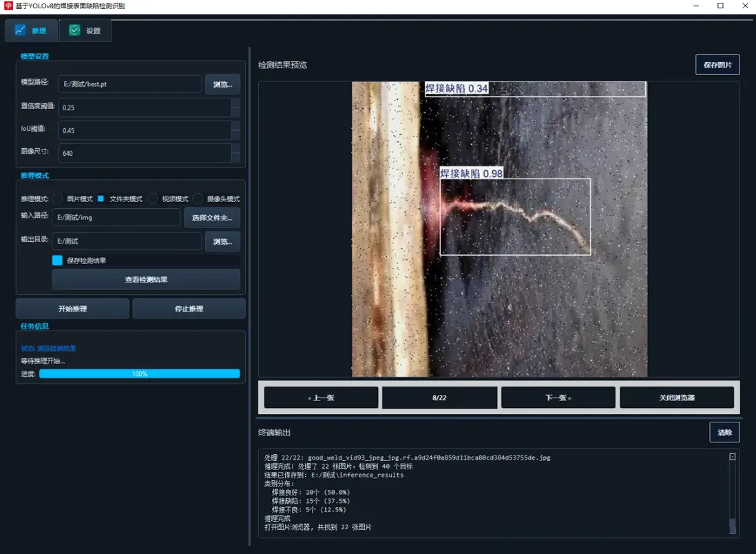Switch to the 设置 tab
Viewport: 756px width, 554px height.
click(x=85, y=30)
